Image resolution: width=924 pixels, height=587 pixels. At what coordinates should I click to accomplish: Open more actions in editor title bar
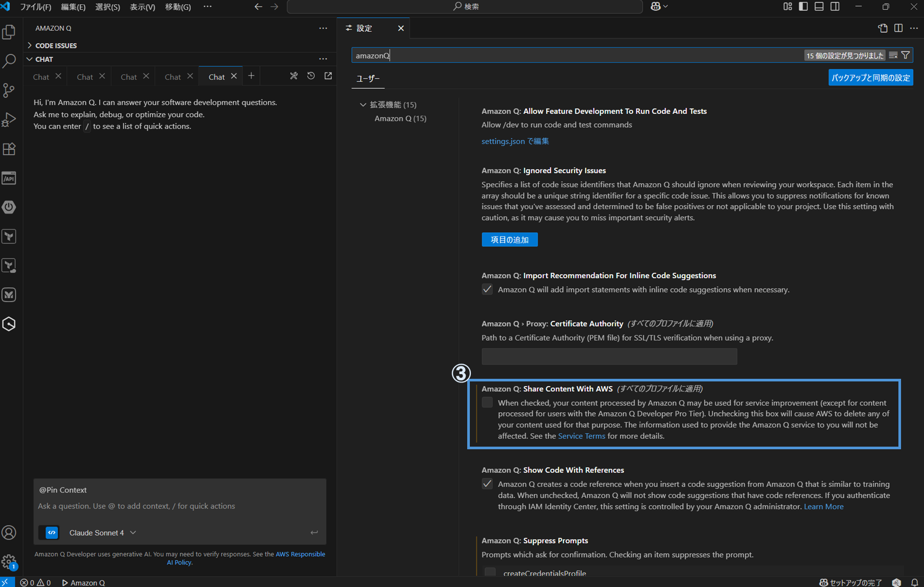pyautogui.click(x=914, y=28)
